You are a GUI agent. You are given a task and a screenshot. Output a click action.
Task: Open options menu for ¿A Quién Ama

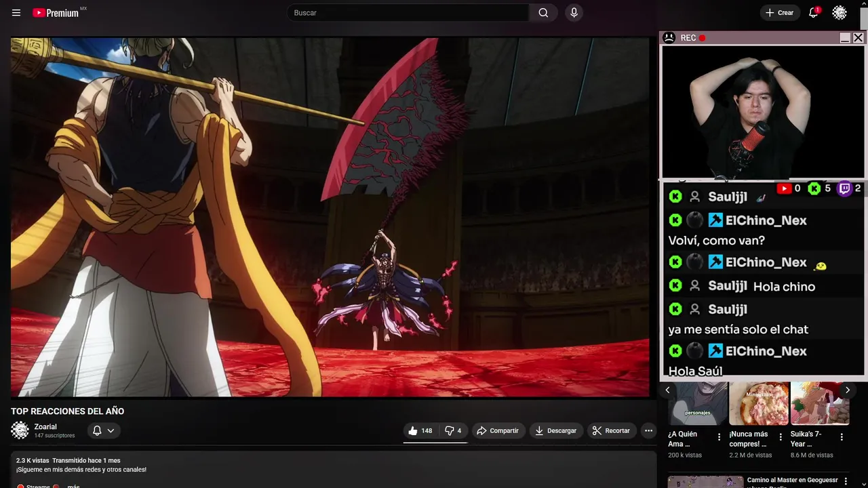click(719, 437)
